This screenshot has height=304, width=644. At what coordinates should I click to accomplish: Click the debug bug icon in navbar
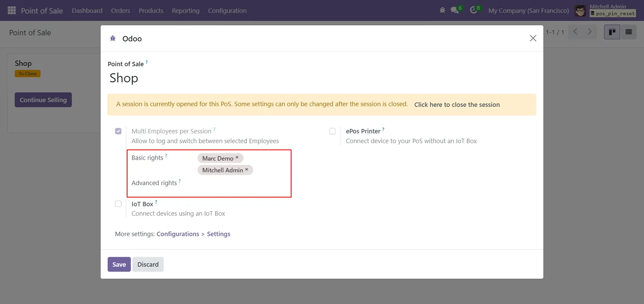click(x=442, y=10)
